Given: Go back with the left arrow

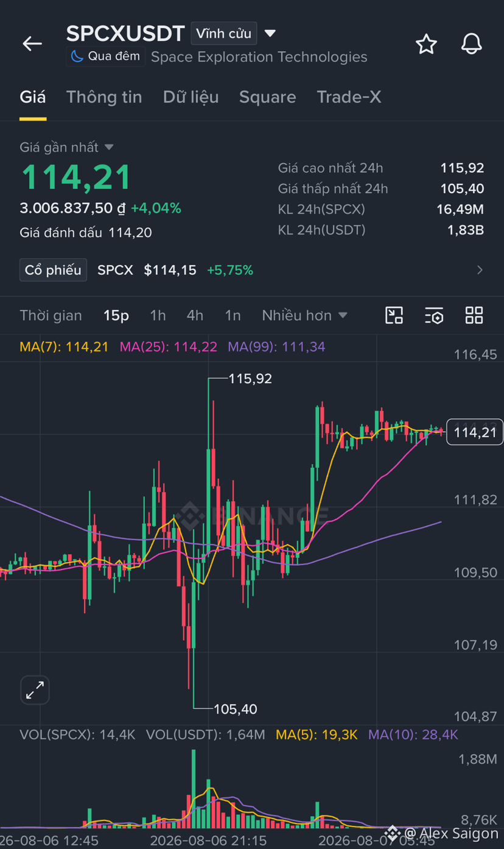Looking at the screenshot, I should [32, 44].
